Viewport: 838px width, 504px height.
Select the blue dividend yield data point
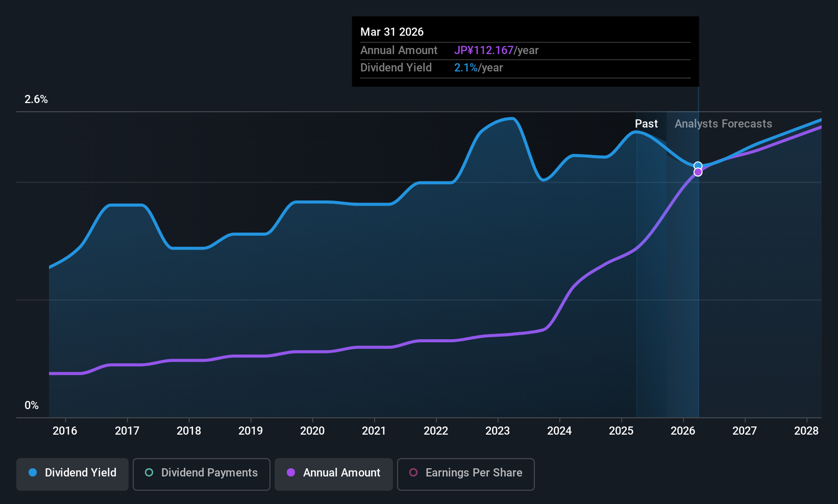698,166
